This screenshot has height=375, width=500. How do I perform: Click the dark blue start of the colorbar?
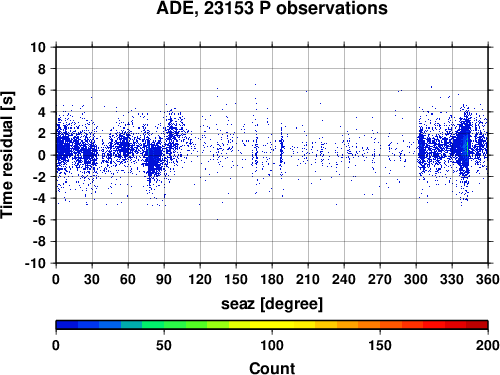[67, 325]
